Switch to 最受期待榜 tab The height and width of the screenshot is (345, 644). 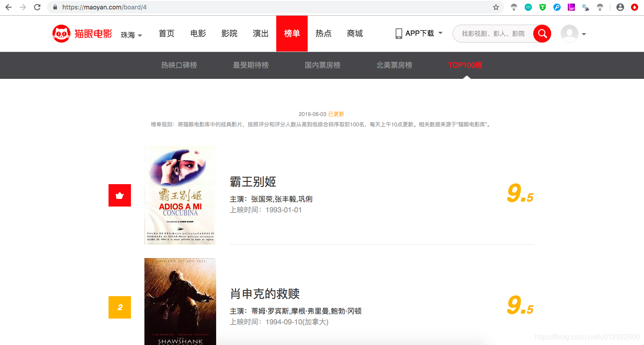[251, 65]
